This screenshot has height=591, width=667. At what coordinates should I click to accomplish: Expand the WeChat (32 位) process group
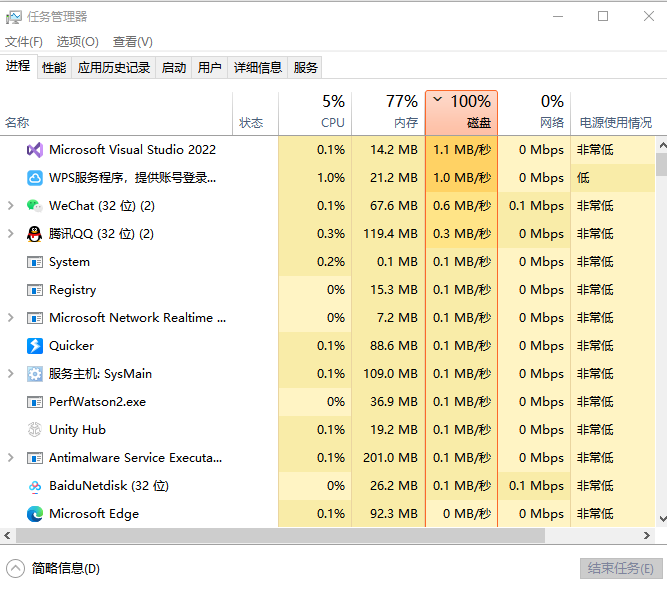11,206
